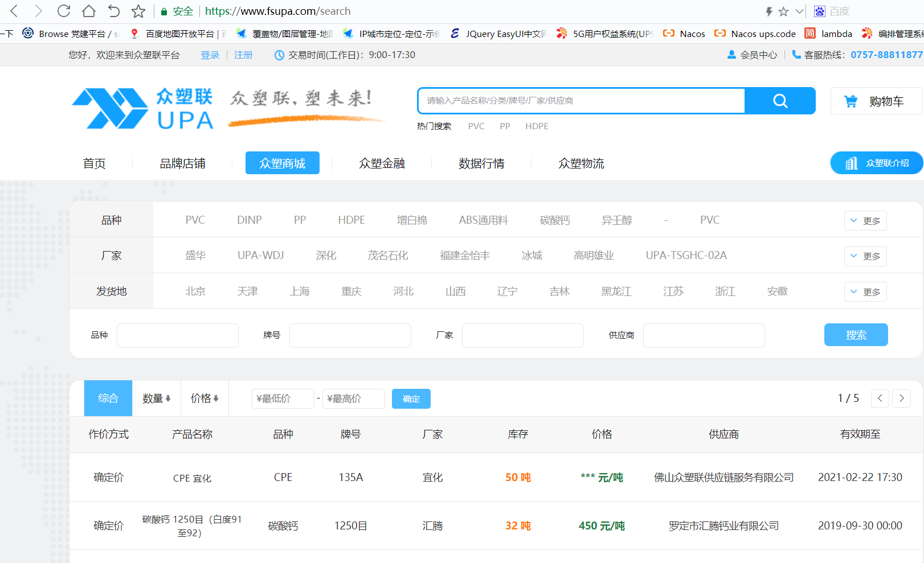The height and width of the screenshot is (563, 924).
Task: Open the shopping cart 购物车
Action: click(x=876, y=101)
